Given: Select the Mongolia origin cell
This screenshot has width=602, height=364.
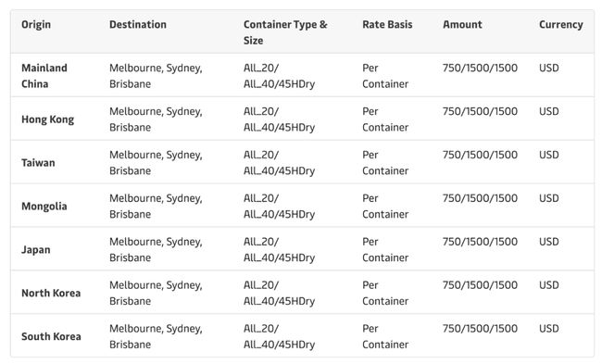Looking at the screenshot, I should [x=44, y=207].
